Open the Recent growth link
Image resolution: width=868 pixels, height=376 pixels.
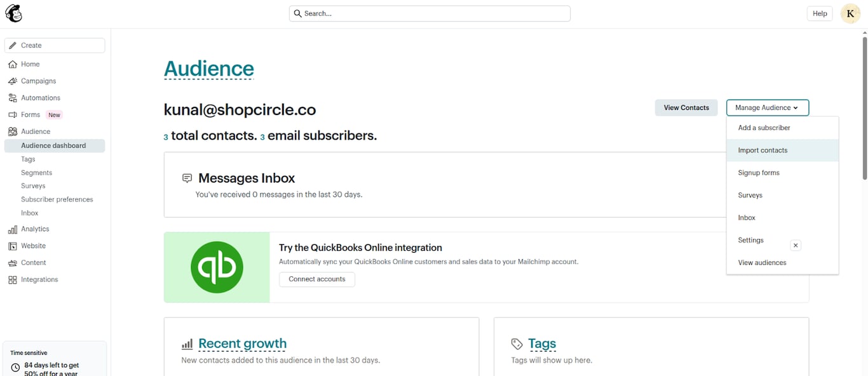click(242, 344)
